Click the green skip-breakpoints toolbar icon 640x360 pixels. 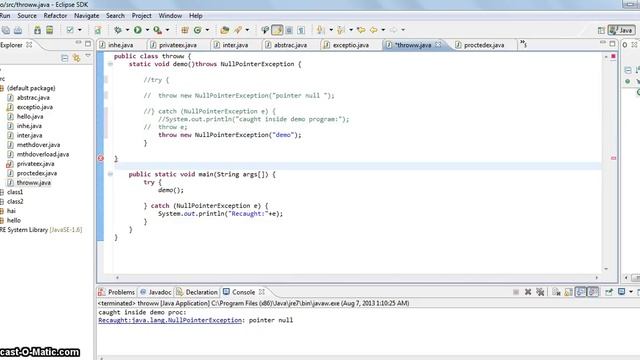98,30
